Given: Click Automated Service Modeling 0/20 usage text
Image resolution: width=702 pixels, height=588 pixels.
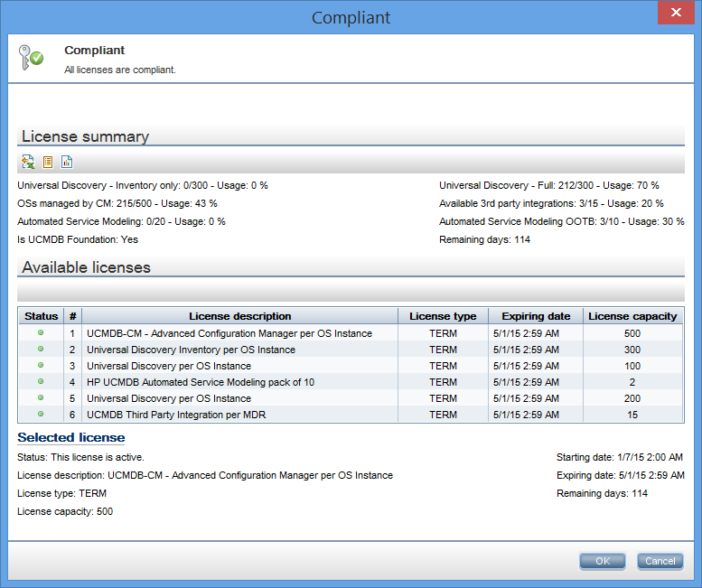Looking at the screenshot, I should click(121, 221).
